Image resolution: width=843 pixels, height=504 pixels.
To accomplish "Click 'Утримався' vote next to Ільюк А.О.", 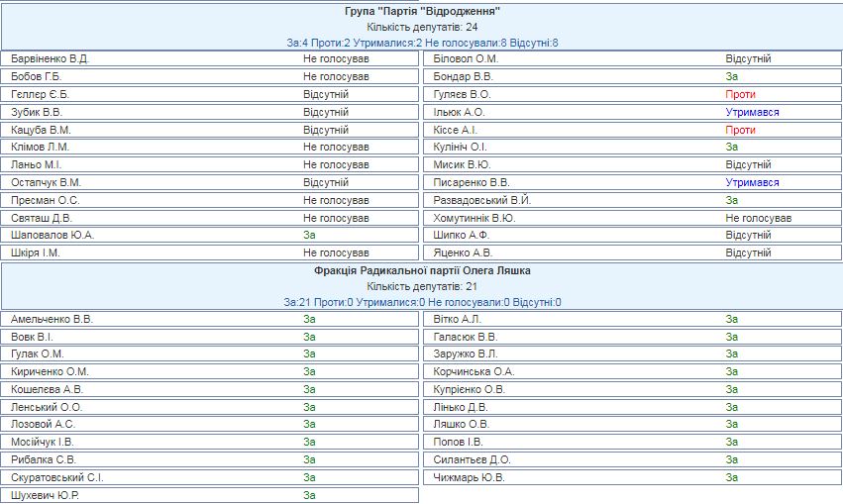I will coord(752,113).
